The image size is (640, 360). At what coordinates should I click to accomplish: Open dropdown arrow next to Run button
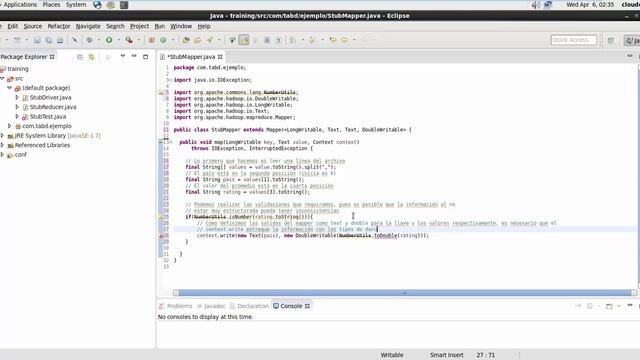(x=118, y=40)
